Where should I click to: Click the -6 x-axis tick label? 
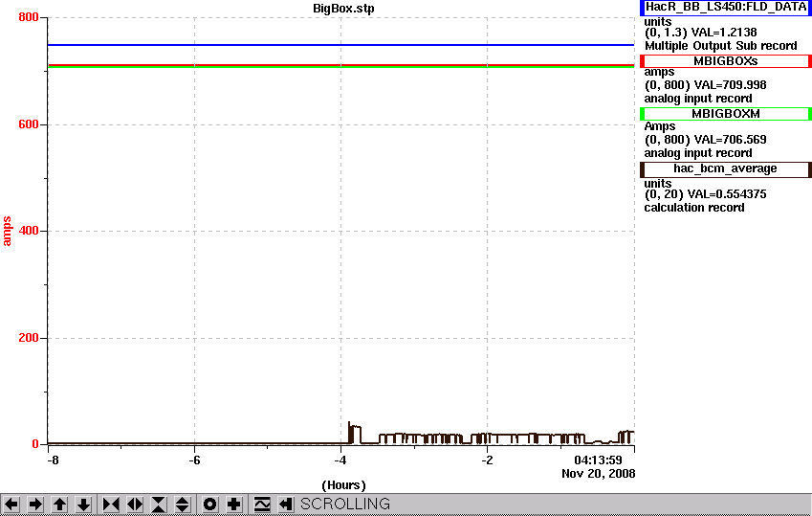tap(194, 460)
